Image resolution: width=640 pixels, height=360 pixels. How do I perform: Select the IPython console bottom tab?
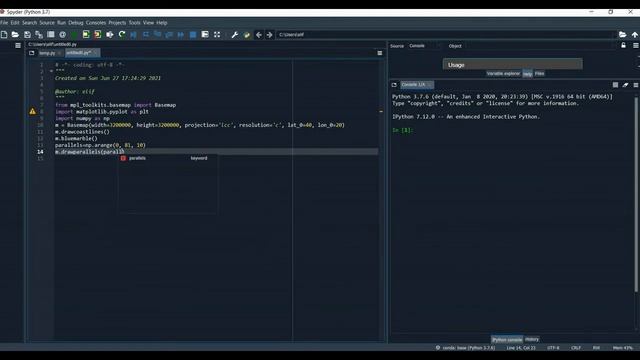(x=507, y=340)
